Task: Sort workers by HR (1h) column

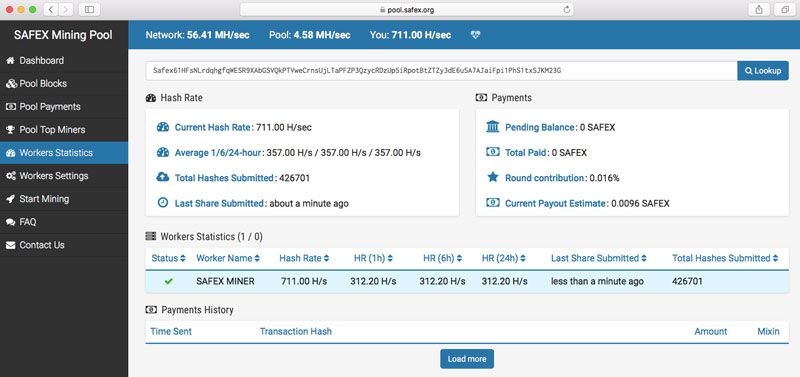Action: (373, 259)
